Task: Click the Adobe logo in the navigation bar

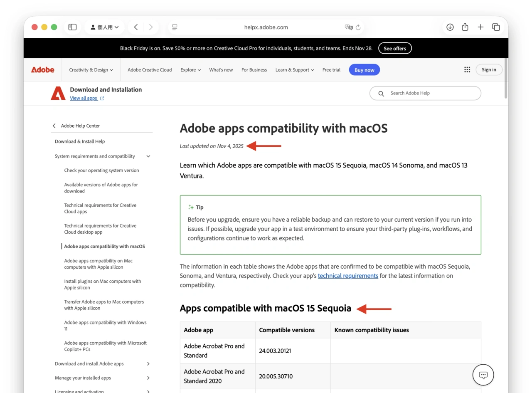Action: pos(42,69)
